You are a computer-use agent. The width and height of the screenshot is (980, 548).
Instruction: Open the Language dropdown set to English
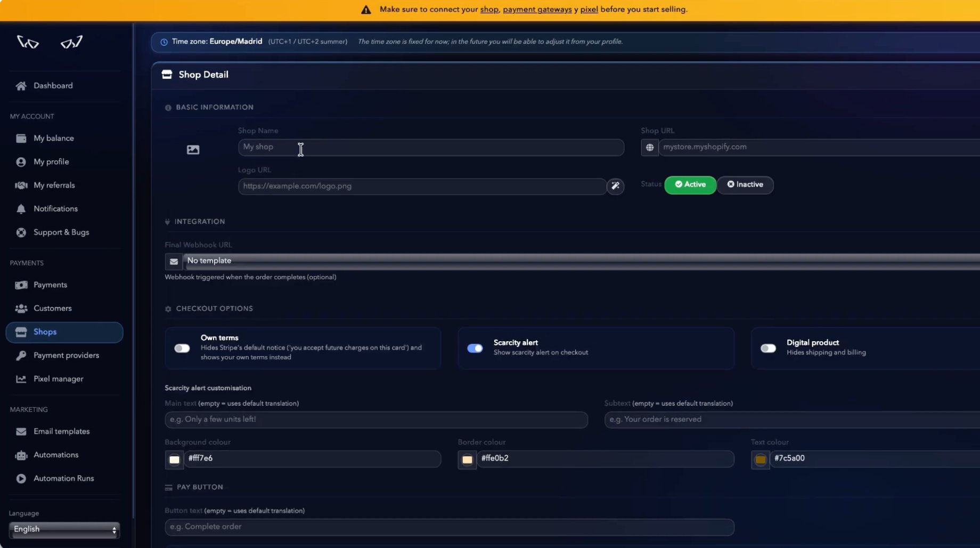coord(64,529)
